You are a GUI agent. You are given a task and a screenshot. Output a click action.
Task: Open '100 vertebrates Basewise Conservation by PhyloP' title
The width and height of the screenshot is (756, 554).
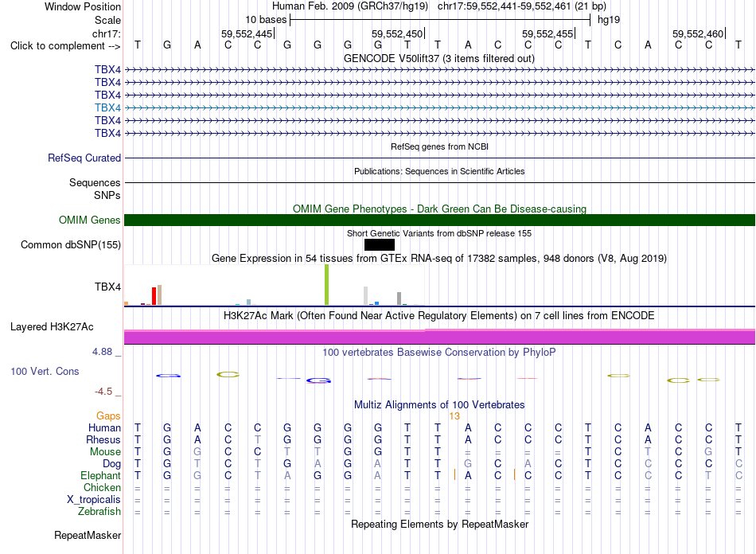click(439, 353)
